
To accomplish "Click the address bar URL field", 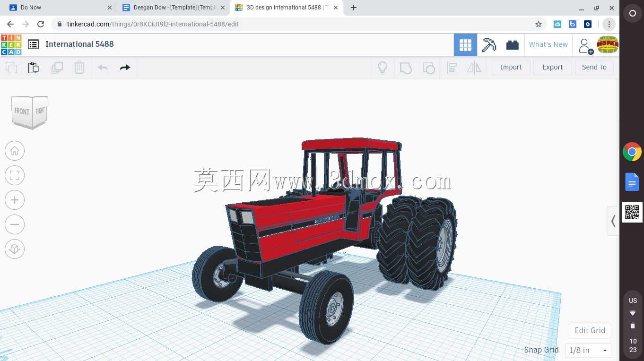I will (299, 24).
